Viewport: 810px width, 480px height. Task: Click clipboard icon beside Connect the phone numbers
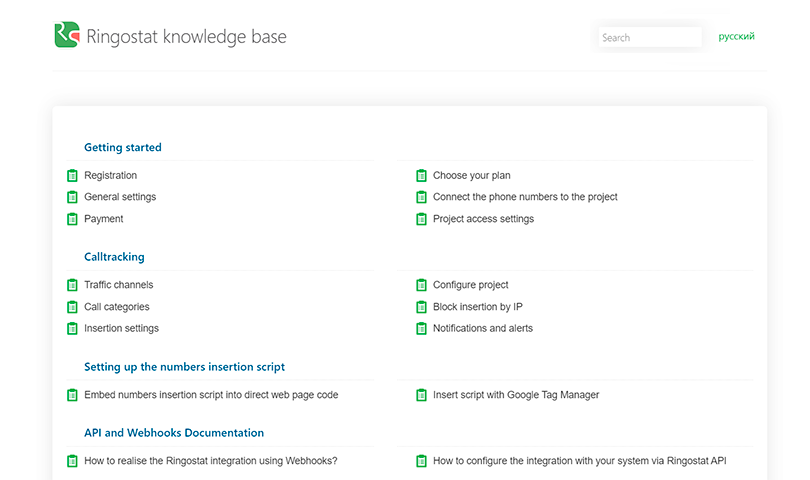pos(422,197)
